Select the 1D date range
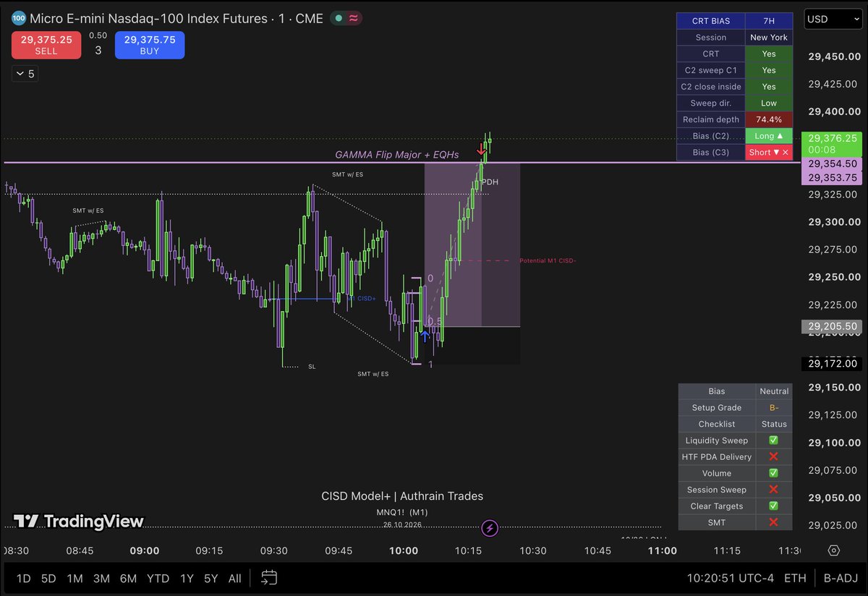This screenshot has height=596, width=868. pyautogui.click(x=24, y=579)
